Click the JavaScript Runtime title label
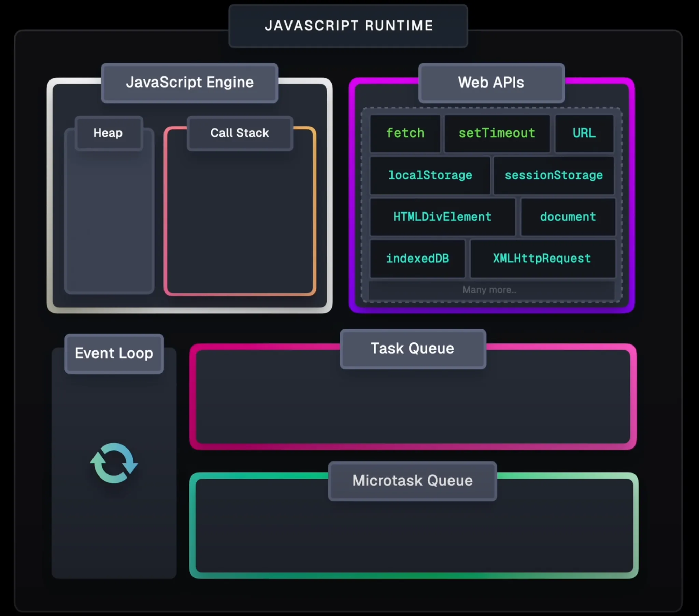Image resolution: width=699 pixels, height=616 pixels. tap(348, 26)
